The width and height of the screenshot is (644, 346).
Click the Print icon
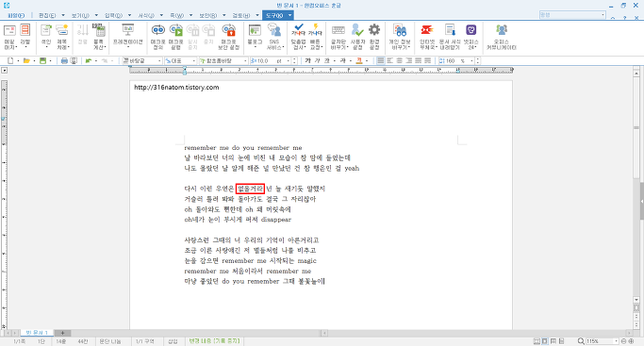click(64, 60)
